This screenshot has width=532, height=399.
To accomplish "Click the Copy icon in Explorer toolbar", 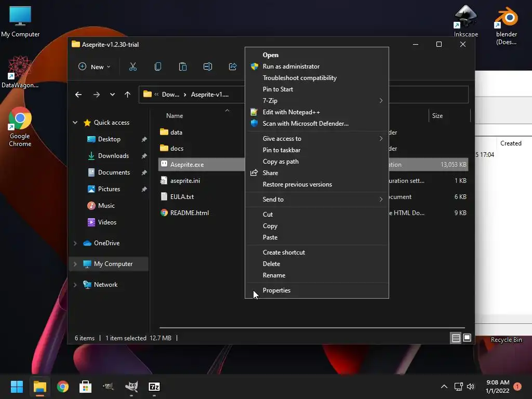I will pos(158,67).
